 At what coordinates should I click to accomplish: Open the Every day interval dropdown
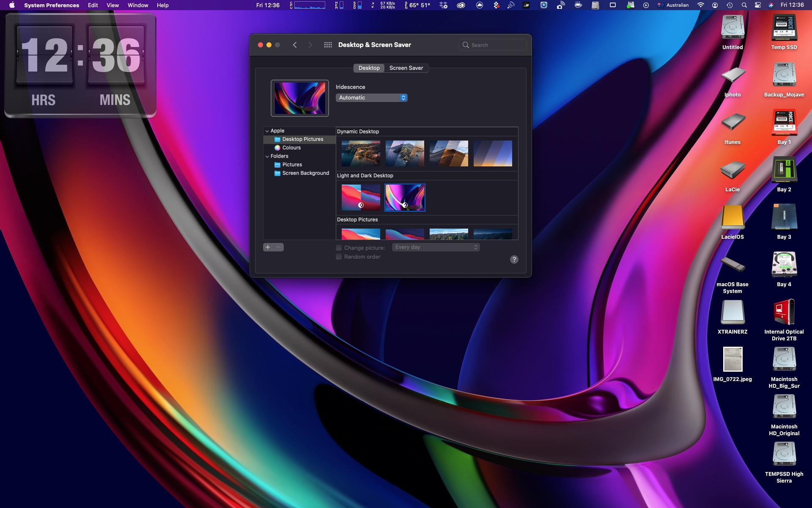pos(436,247)
